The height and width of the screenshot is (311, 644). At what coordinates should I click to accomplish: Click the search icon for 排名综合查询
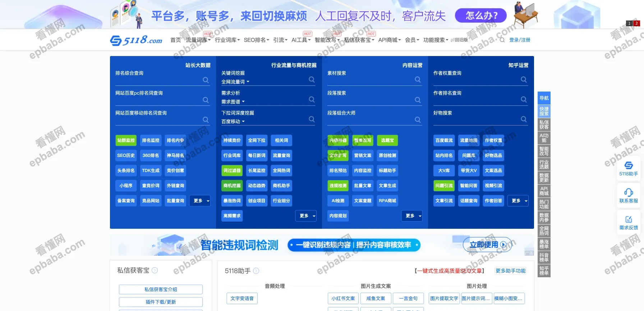click(x=206, y=80)
